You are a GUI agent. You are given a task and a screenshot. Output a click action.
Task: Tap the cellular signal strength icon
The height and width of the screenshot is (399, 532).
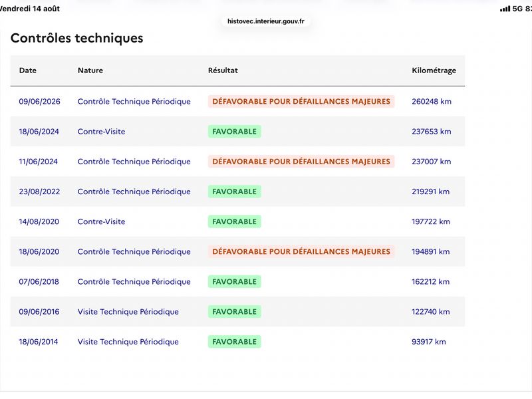point(505,9)
